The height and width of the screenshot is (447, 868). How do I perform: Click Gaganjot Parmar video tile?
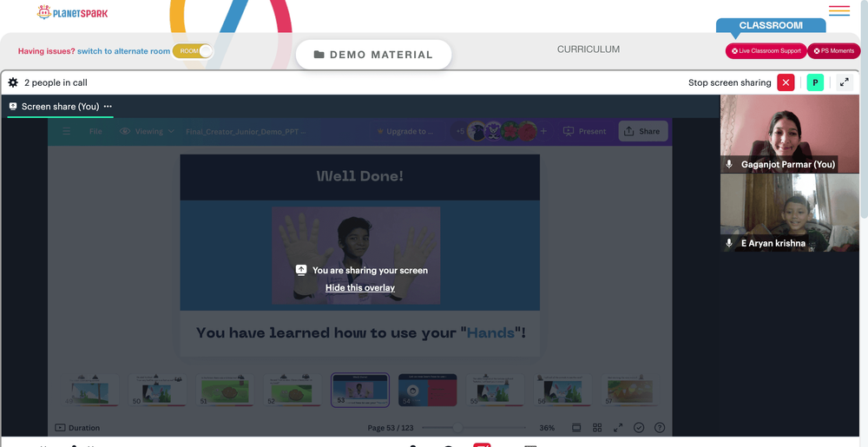click(x=790, y=134)
